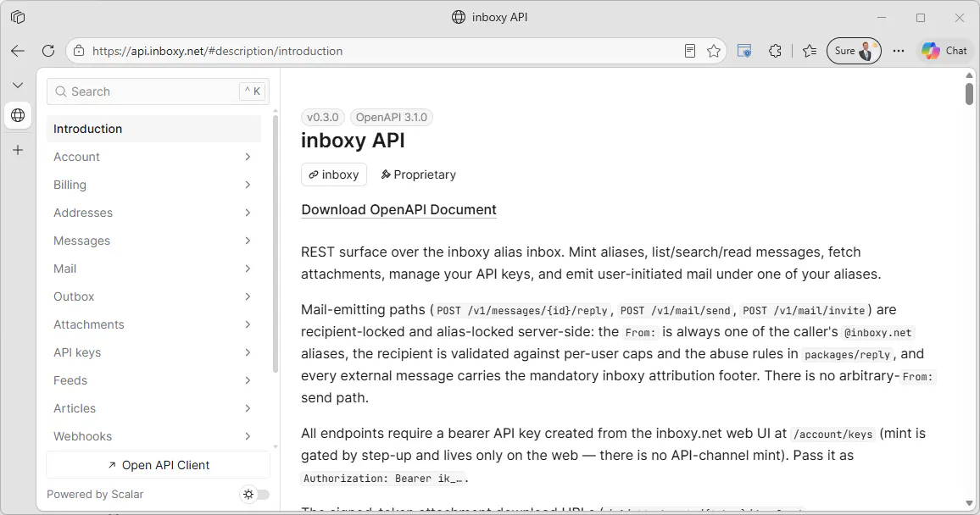The width and height of the screenshot is (980, 515).
Task: Click the "Authorization: Bearer ik_…" code snippet
Action: click(382, 479)
